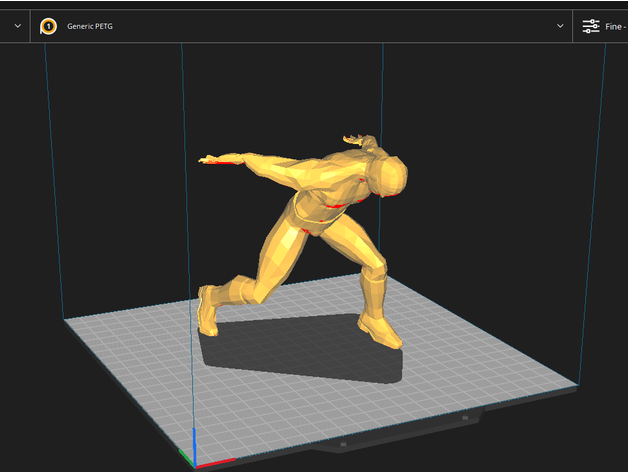Expand the leftmost chevron in the top bar
Screen dimensions: 628x472
click(x=18, y=26)
